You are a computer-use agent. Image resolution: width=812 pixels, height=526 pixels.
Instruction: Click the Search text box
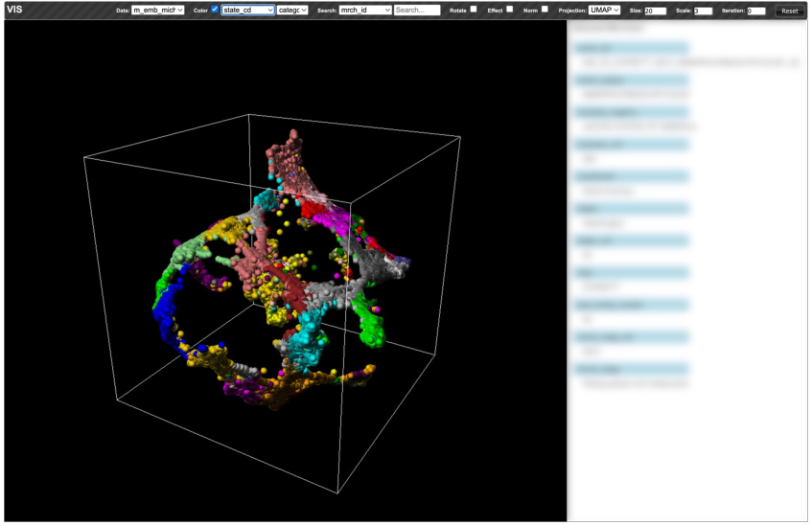click(x=417, y=11)
